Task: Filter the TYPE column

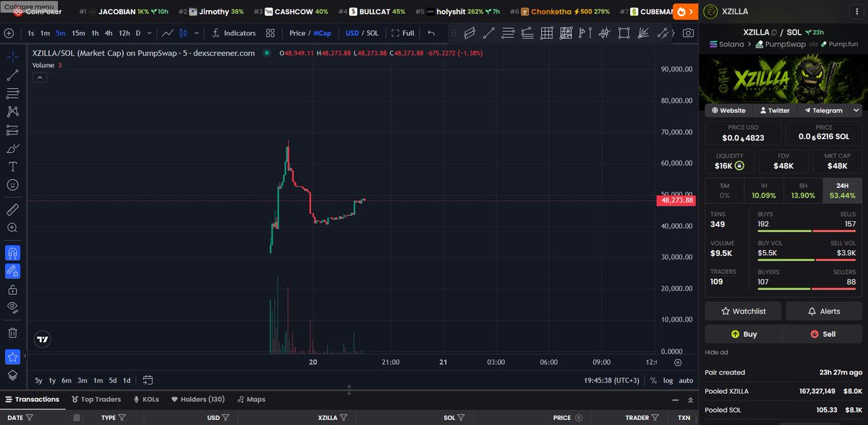Action: 123,418
